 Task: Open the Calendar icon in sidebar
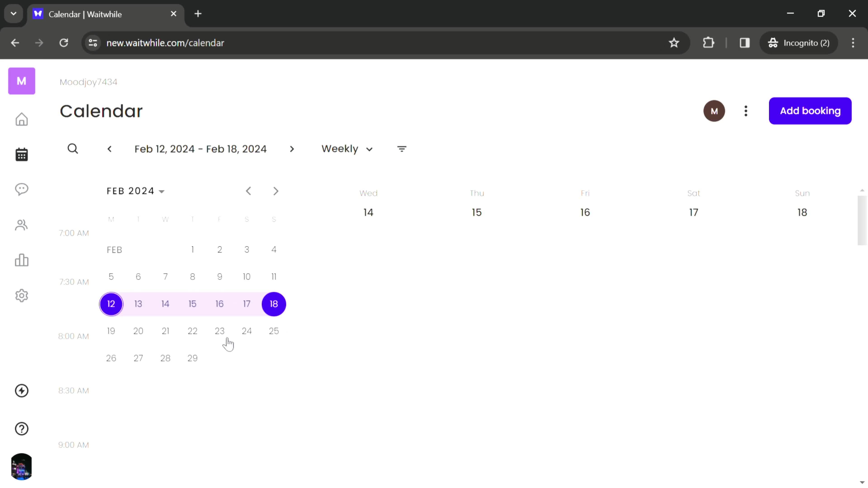21,155
